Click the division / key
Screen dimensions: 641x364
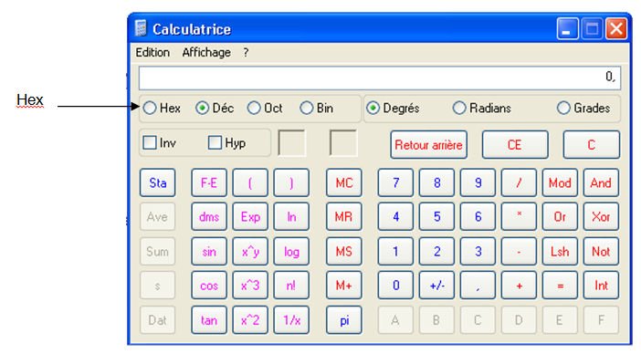point(519,182)
